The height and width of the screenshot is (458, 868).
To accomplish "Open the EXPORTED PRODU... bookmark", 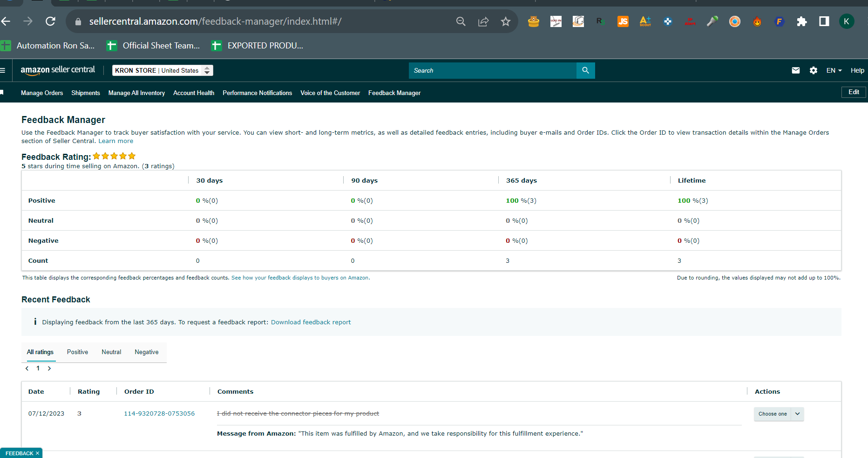I will (258, 46).
